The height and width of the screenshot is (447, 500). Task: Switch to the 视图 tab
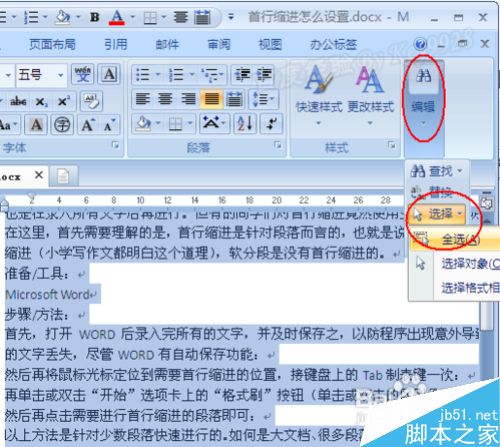270,44
